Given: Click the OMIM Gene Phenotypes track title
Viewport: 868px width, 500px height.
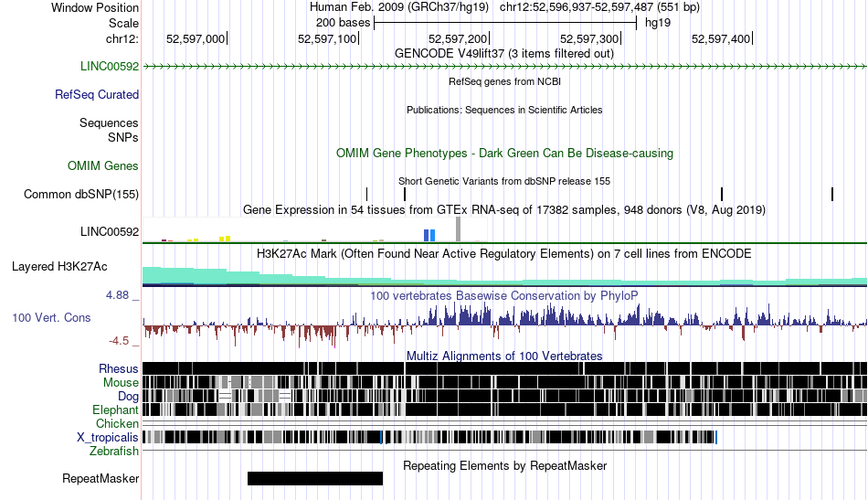Looking at the screenshot, I should tap(505, 154).
